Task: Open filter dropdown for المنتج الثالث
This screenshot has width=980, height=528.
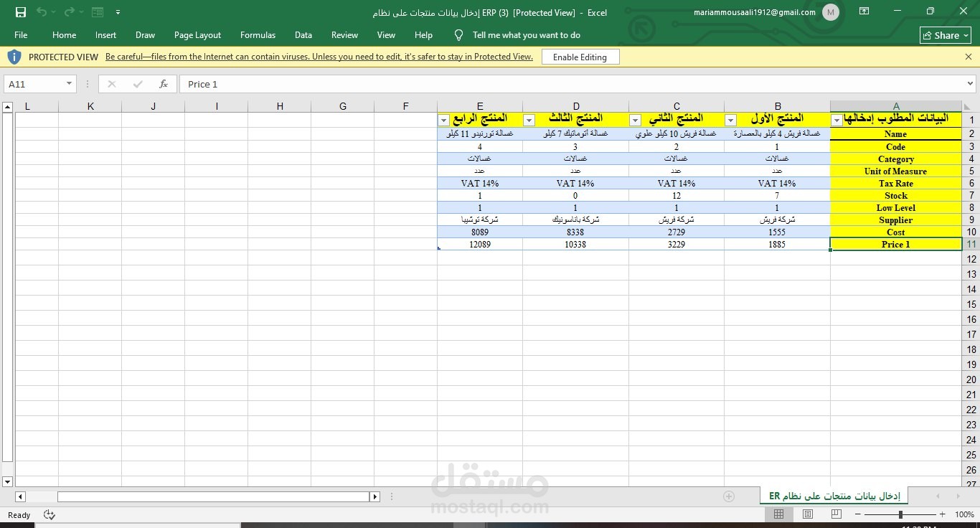Action: point(529,120)
